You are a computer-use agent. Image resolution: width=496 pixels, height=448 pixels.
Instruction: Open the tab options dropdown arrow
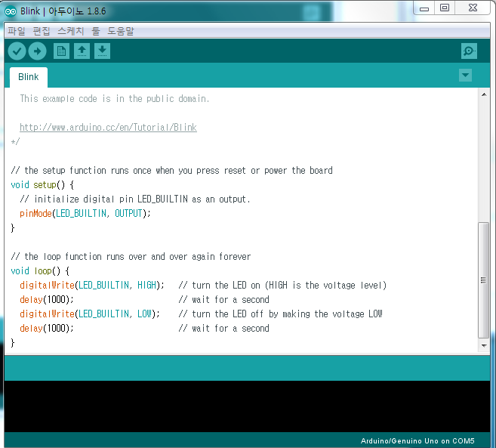tap(465, 76)
